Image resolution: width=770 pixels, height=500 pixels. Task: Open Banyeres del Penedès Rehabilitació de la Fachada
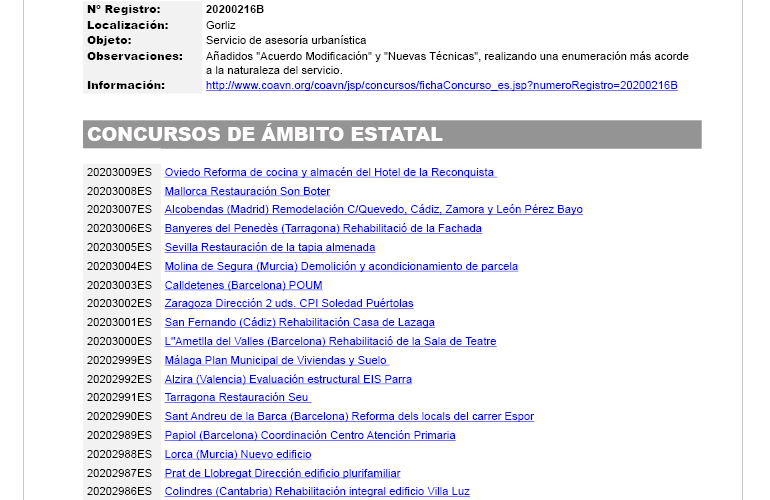tap(323, 228)
